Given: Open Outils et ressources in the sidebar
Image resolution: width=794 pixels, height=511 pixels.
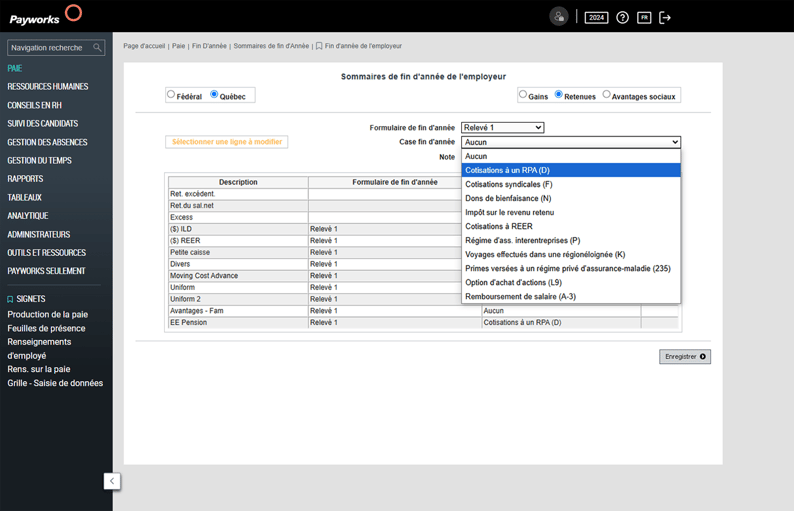Looking at the screenshot, I should click(x=47, y=253).
